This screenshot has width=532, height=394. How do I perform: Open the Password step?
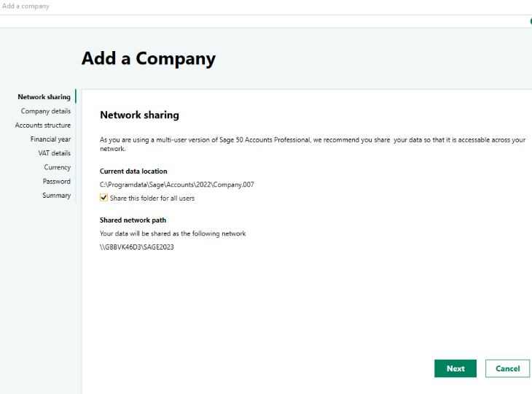pos(57,182)
